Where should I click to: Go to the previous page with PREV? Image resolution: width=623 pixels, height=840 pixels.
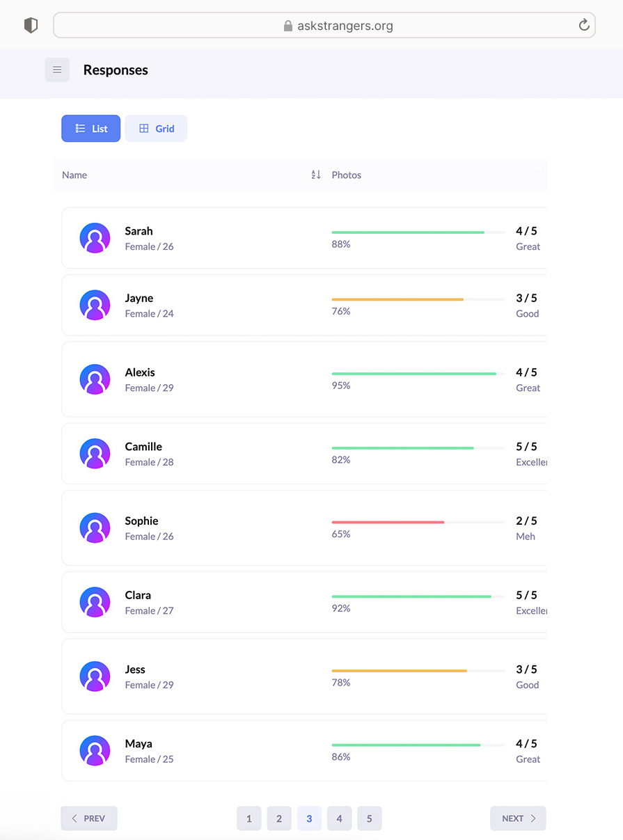89,818
